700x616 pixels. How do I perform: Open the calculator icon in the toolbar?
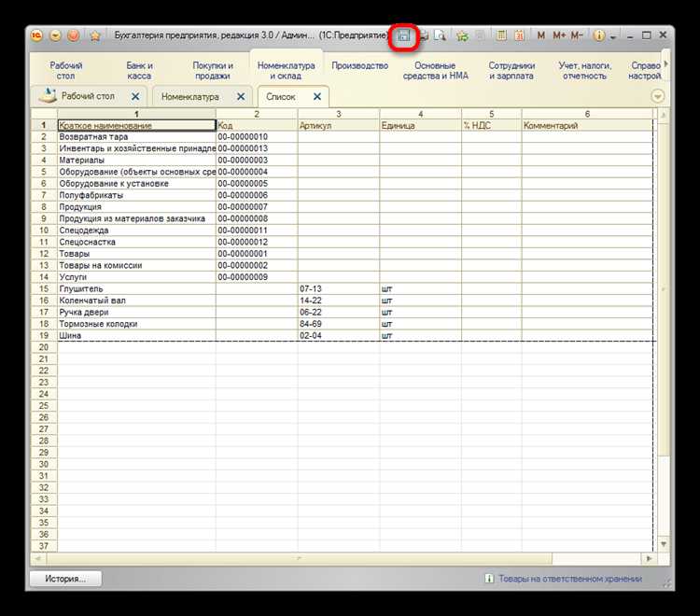click(x=501, y=35)
